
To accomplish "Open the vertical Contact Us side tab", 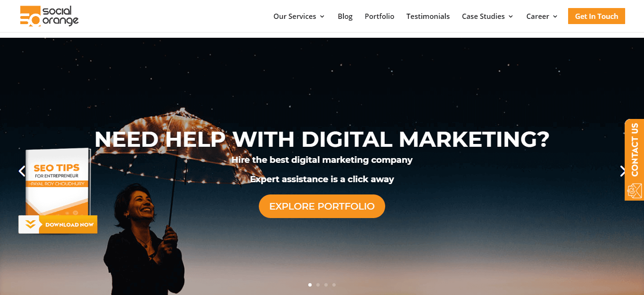I will pyautogui.click(x=635, y=160).
